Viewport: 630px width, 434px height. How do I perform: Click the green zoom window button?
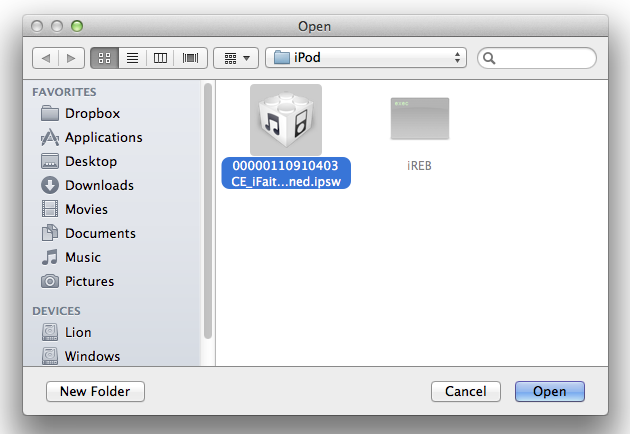coord(77,26)
